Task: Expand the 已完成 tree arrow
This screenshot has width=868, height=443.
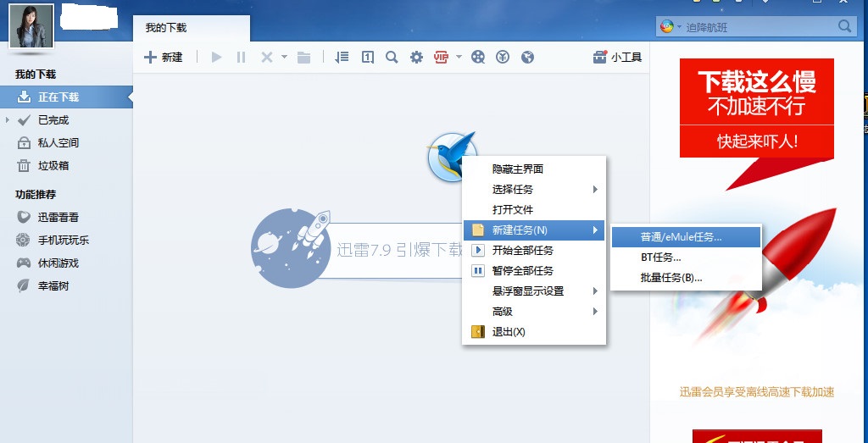Action: click(x=7, y=120)
